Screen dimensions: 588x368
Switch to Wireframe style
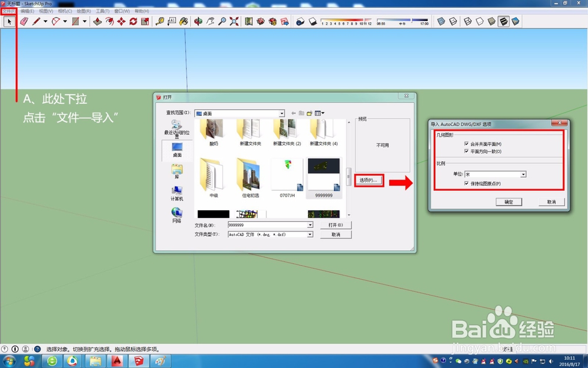(x=467, y=21)
